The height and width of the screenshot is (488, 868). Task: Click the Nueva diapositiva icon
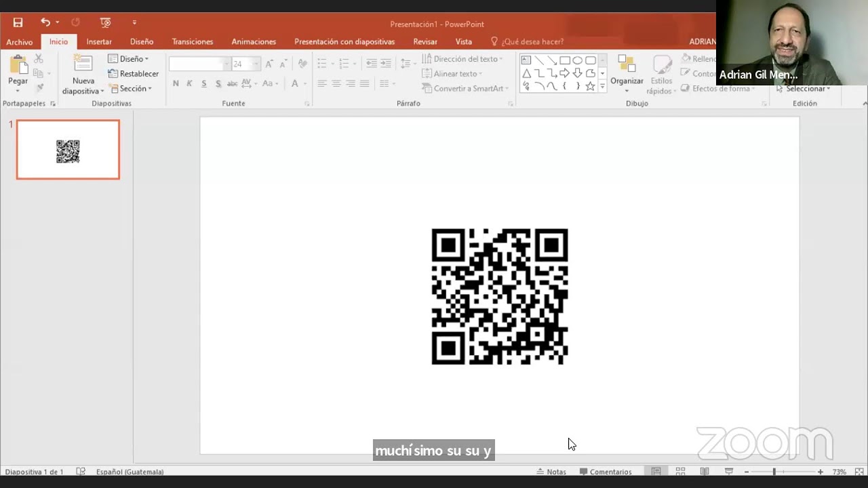click(83, 64)
